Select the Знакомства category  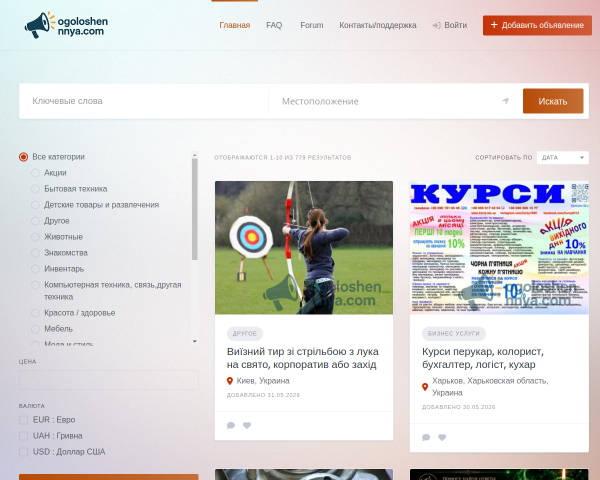coord(35,253)
